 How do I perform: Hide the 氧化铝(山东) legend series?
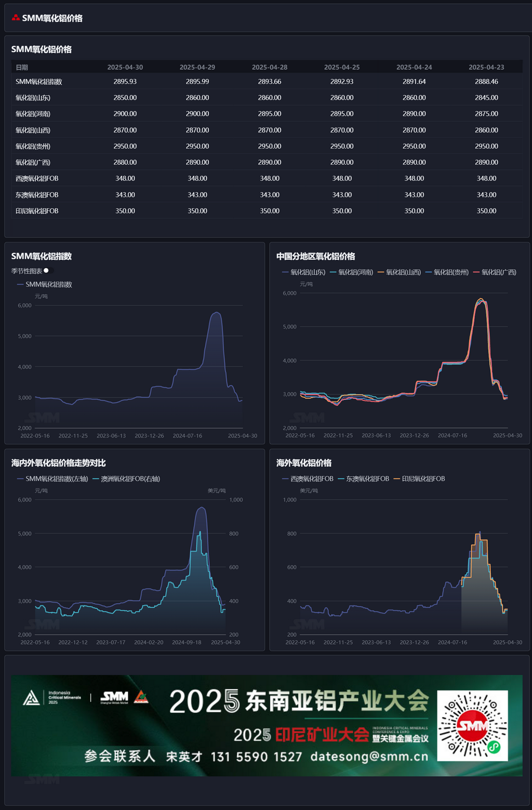tap(303, 272)
